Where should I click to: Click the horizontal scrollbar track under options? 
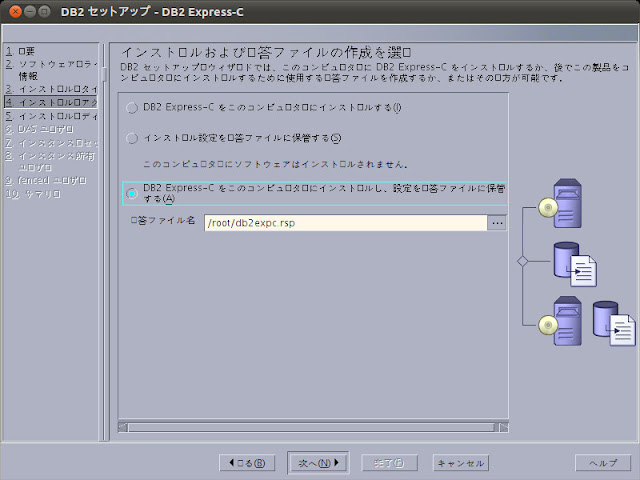[311, 427]
